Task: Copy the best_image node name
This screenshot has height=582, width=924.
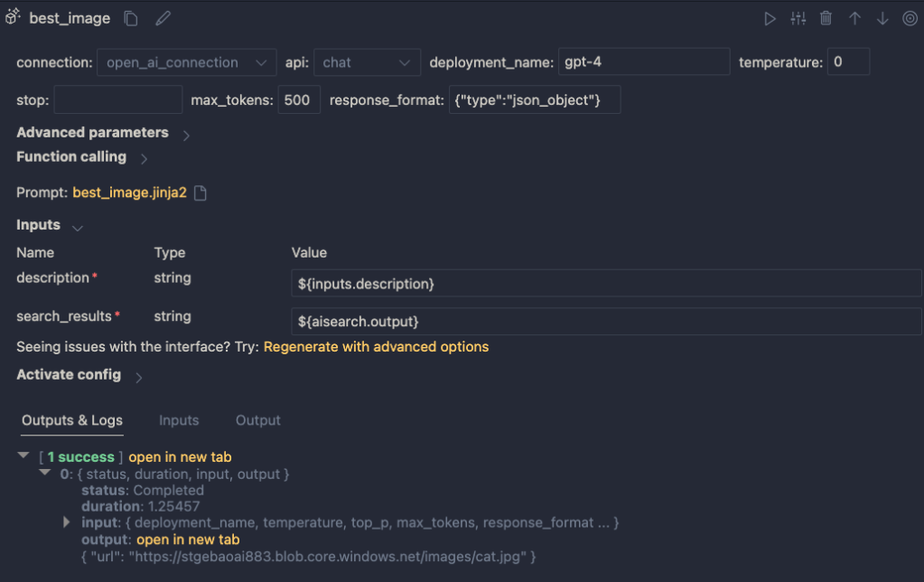Action: [131, 18]
